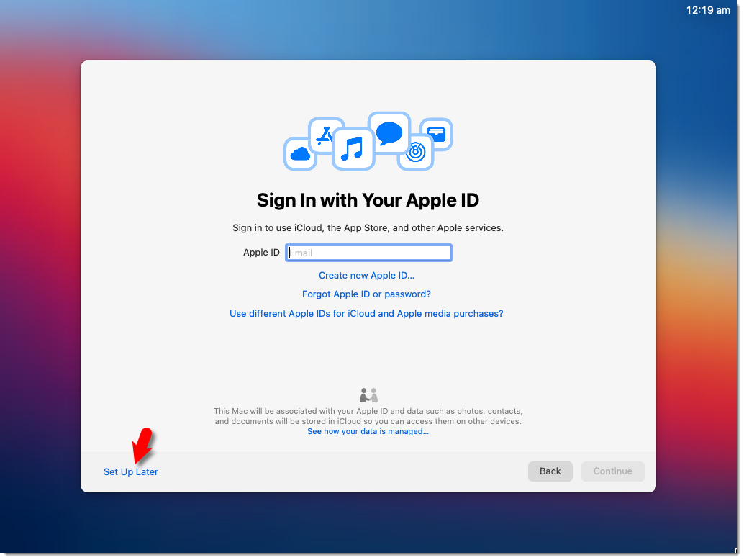Go back with the Back button
The width and height of the screenshot is (744, 560).
click(550, 471)
